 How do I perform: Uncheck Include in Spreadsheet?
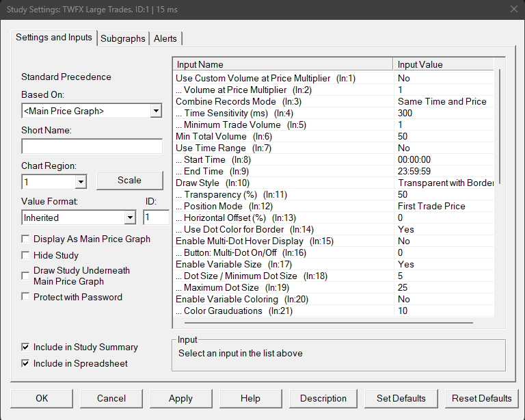[26, 364]
